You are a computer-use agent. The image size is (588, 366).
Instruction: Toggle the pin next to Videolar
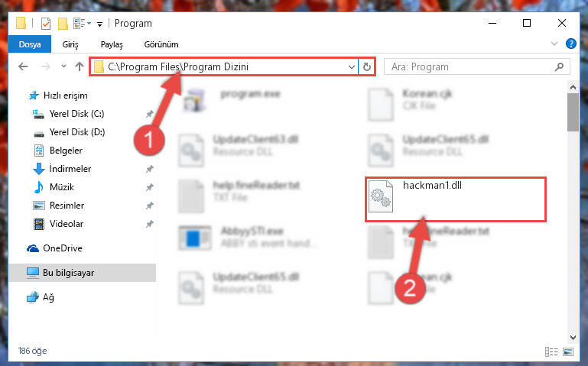[x=149, y=224]
